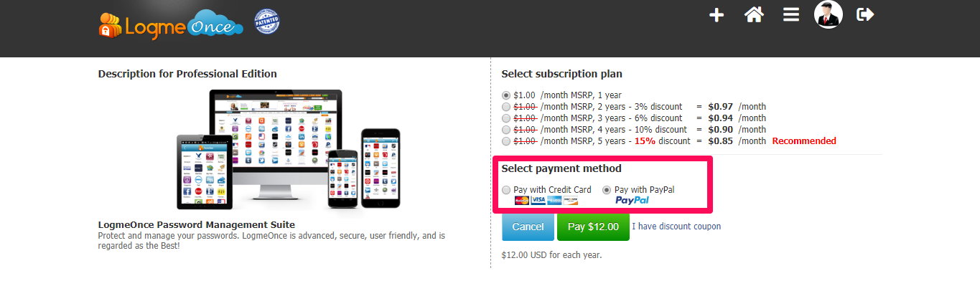Image resolution: width=980 pixels, height=281 pixels.
Task: Go to home via house icon
Action: (753, 15)
